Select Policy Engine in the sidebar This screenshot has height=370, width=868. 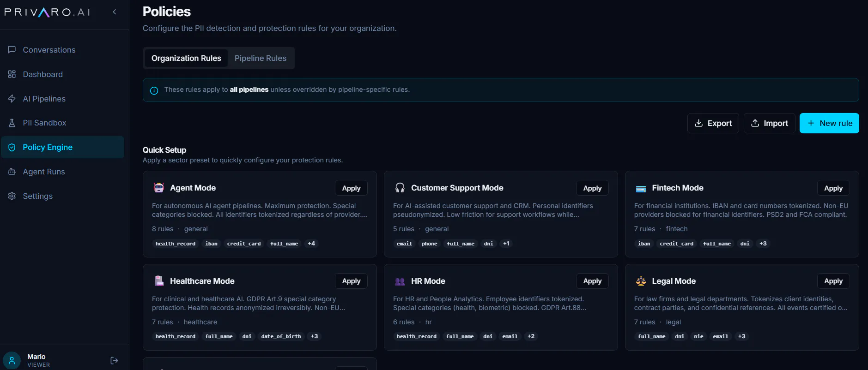62,147
